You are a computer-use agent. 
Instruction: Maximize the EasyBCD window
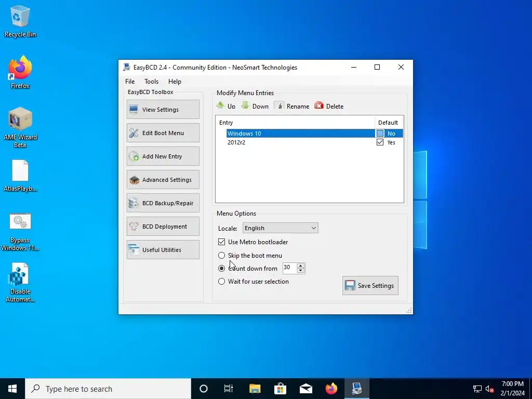(x=377, y=67)
